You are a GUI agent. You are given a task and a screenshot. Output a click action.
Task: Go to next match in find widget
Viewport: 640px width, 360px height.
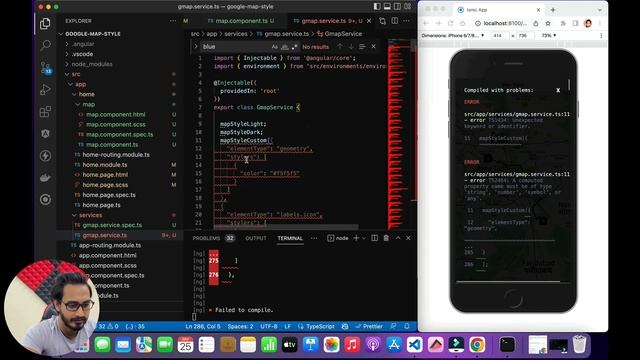coord(351,47)
